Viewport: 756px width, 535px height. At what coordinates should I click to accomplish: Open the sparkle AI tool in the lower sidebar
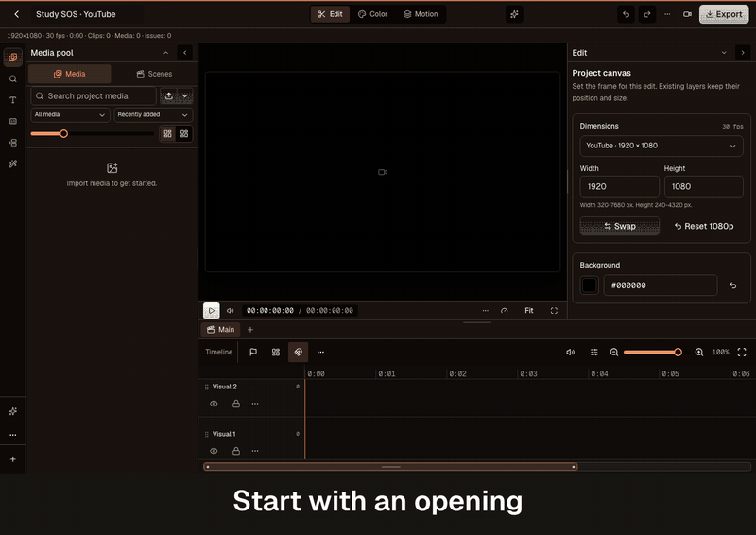[x=13, y=411]
